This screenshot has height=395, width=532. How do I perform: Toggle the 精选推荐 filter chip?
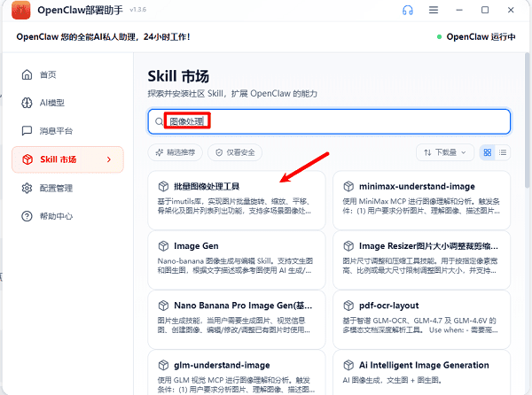point(175,152)
